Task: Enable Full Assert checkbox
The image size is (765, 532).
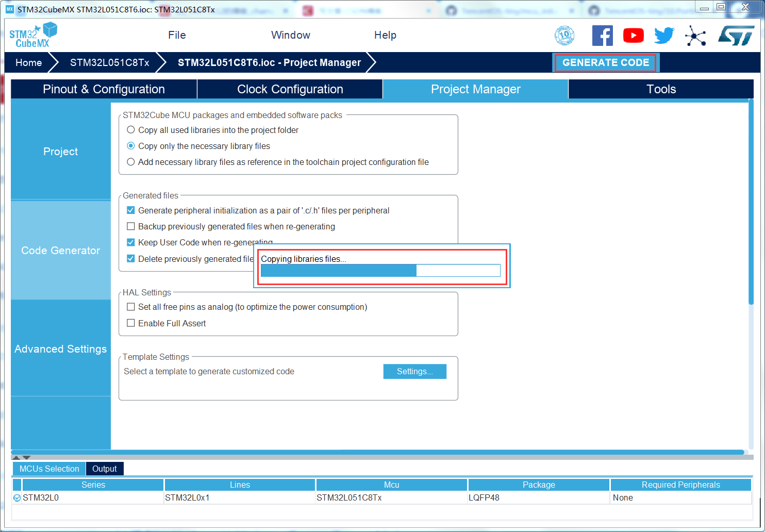Action: 131,323
